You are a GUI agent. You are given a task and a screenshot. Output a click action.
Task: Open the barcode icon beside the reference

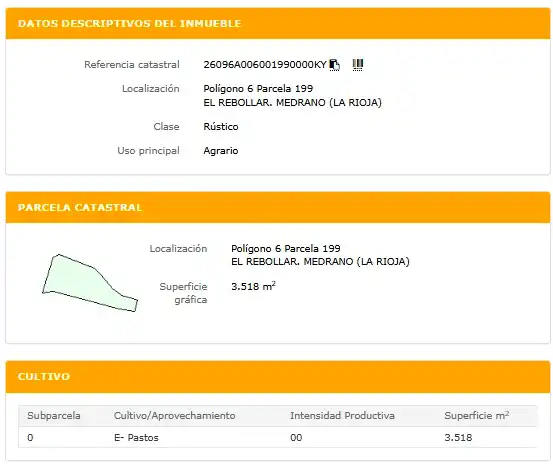point(358,65)
